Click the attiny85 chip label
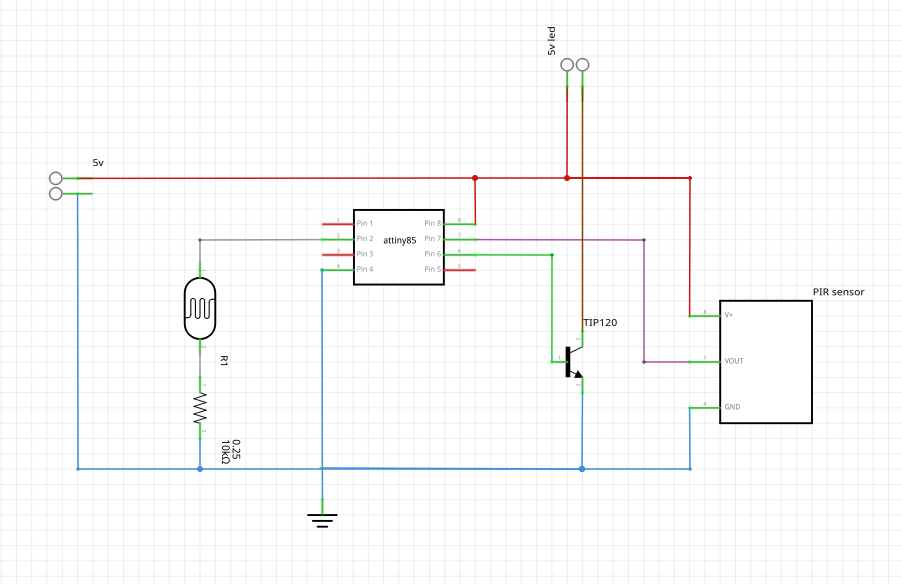The height and width of the screenshot is (584, 902). point(399,241)
